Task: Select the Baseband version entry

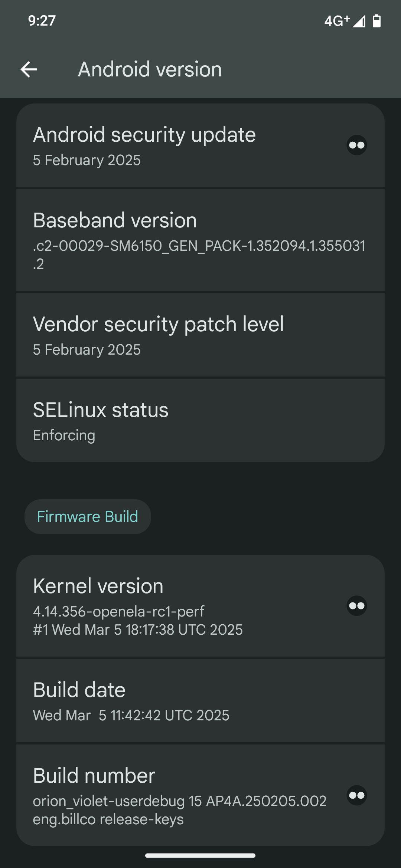Action: click(200, 240)
